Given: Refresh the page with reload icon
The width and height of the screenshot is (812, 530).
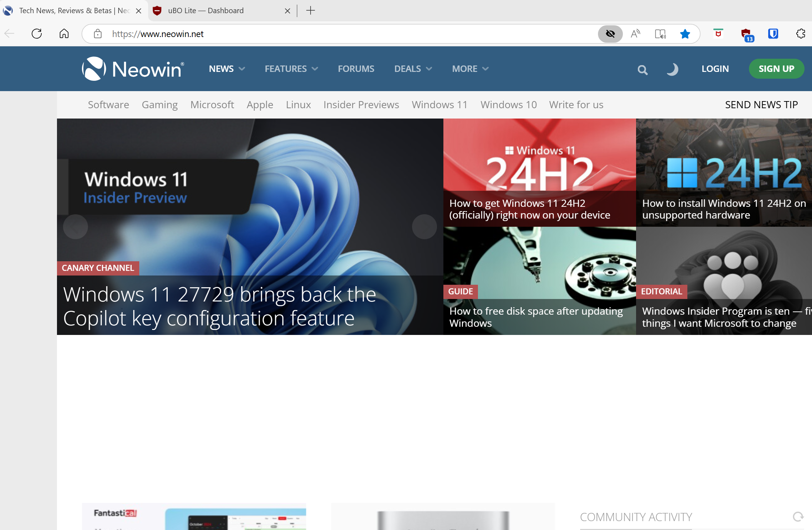Looking at the screenshot, I should (x=37, y=34).
